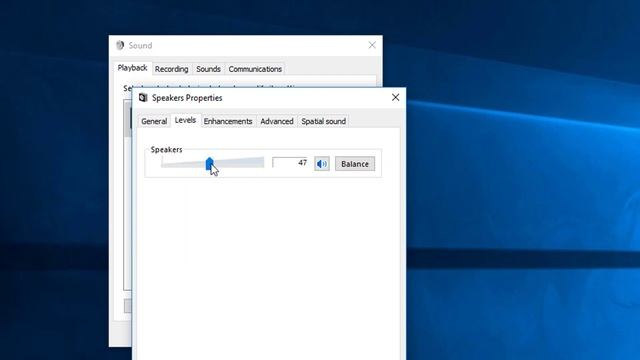Select Playback tab in Sound window
This screenshot has height=360, width=640.
click(x=132, y=68)
